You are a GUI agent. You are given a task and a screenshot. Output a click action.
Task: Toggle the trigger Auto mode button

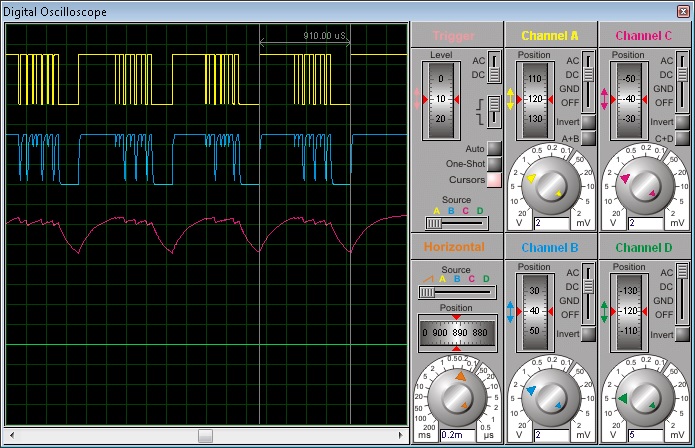[x=493, y=149]
